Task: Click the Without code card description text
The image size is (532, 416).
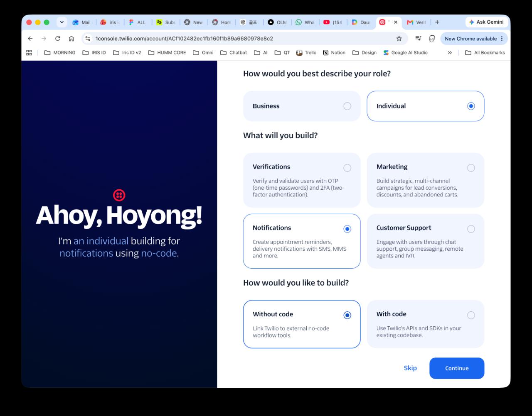Action: click(x=291, y=332)
